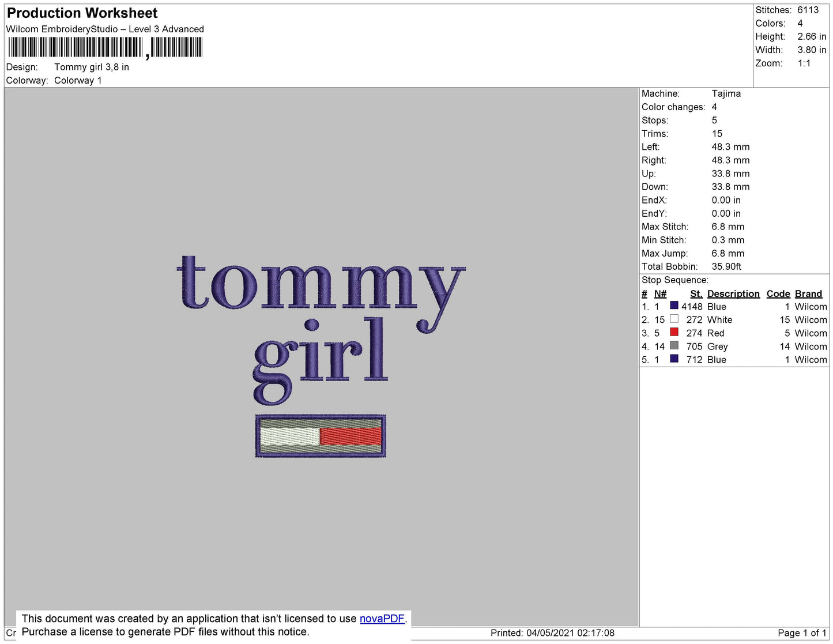Screen dimensions: 833x644
Task: Click the 'Code' column header
Action: (x=778, y=293)
